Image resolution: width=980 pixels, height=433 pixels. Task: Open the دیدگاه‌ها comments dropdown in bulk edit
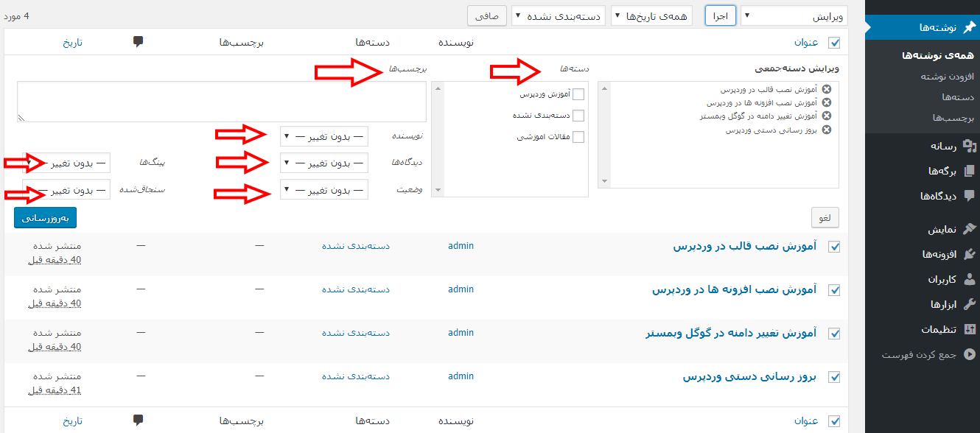tap(324, 163)
